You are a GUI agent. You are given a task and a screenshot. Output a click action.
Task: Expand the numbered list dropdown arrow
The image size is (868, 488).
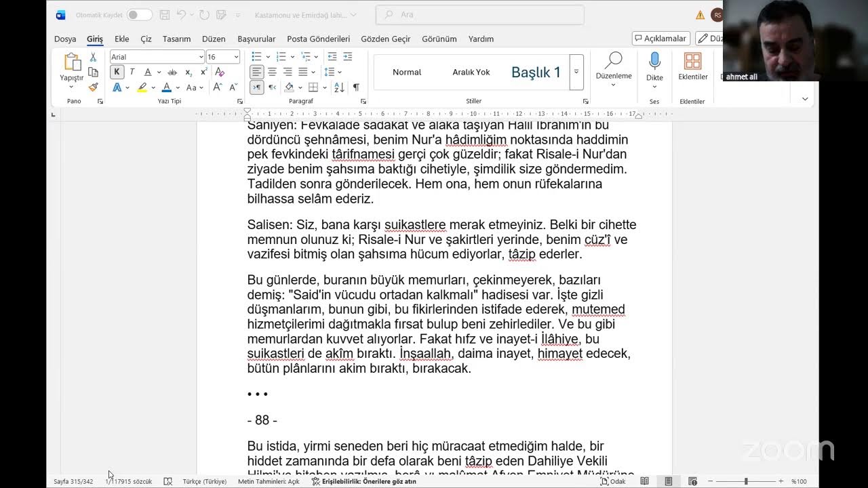click(x=293, y=57)
